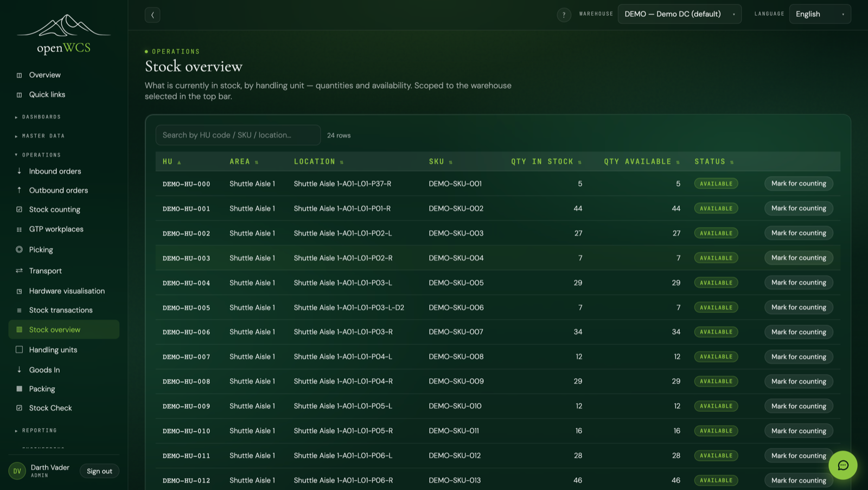Click the Handling units square icon
The height and width of the screenshot is (490, 868).
(x=20, y=350)
